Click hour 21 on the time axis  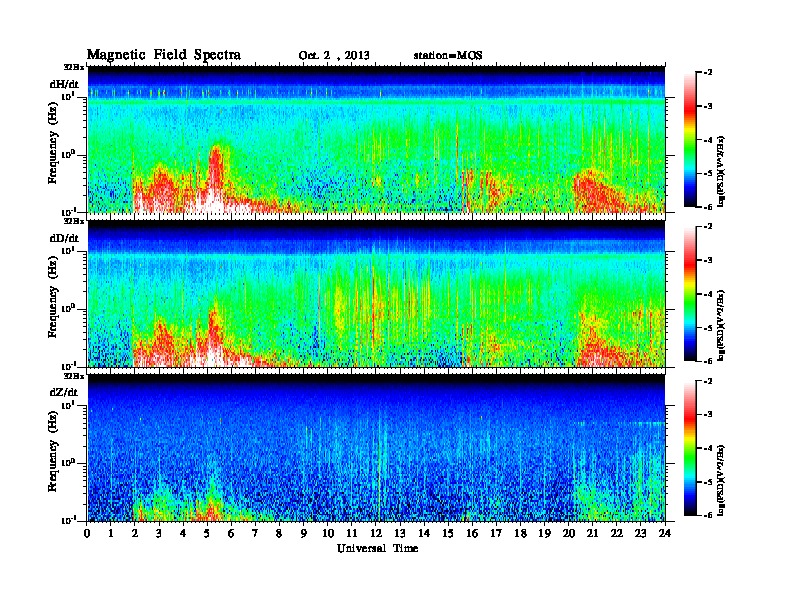tap(592, 534)
